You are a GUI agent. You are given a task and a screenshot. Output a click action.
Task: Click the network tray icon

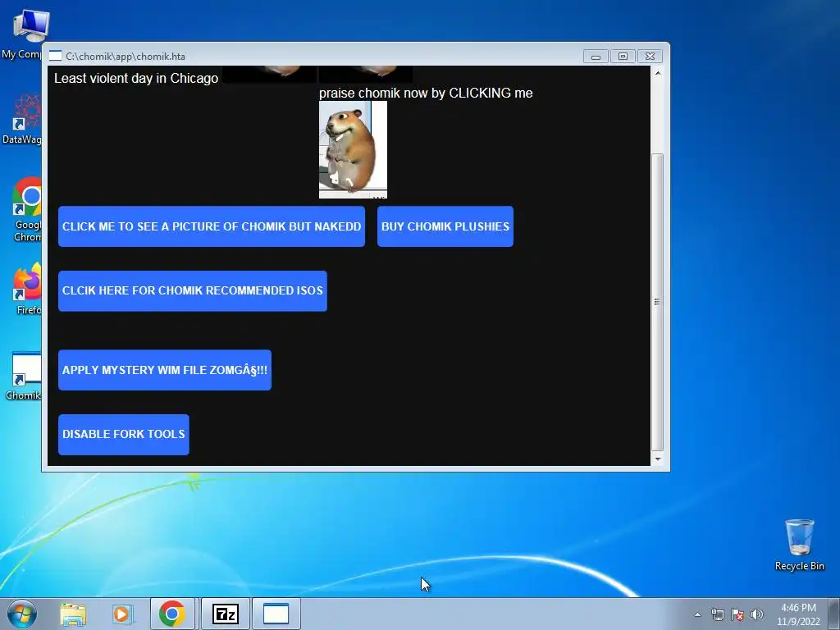[x=717, y=614]
